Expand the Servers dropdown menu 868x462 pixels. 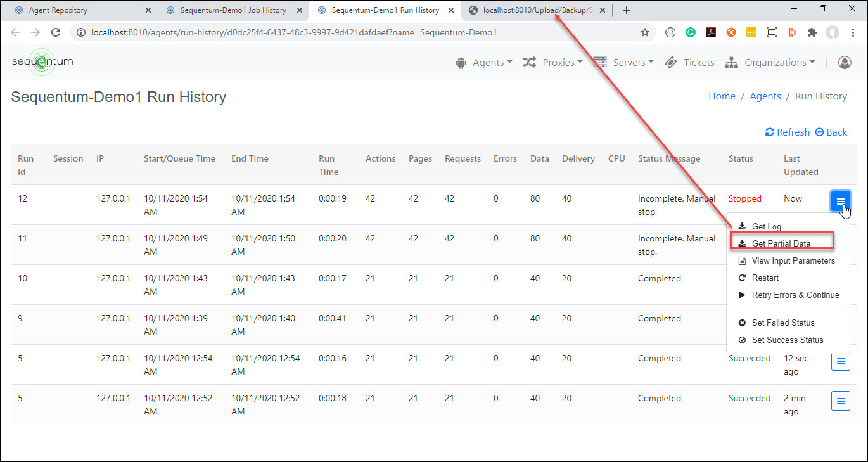click(x=623, y=62)
